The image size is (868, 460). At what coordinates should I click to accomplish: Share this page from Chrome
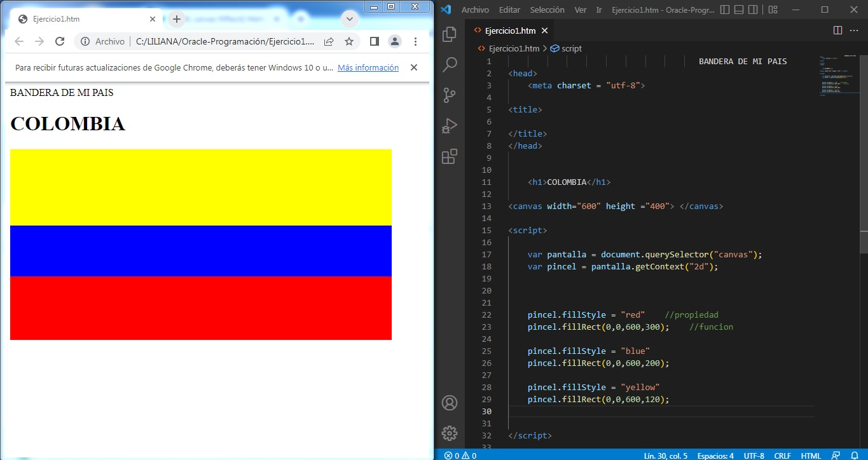(x=329, y=41)
